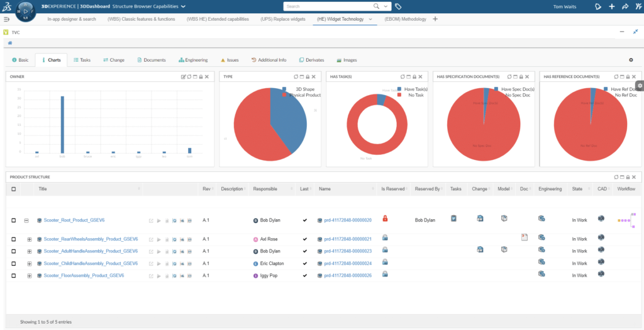Switch to the Basic tab
The height and width of the screenshot is (330, 644).
pyautogui.click(x=20, y=60)
